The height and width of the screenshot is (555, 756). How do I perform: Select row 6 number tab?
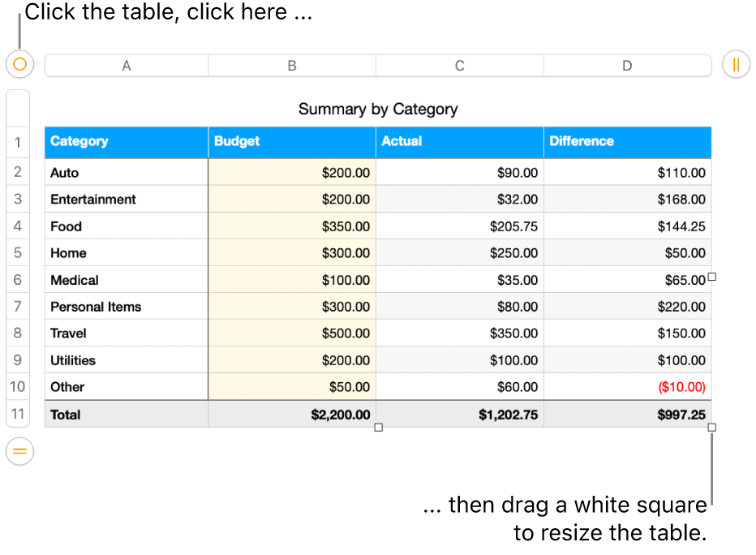(x=18, y=279)
